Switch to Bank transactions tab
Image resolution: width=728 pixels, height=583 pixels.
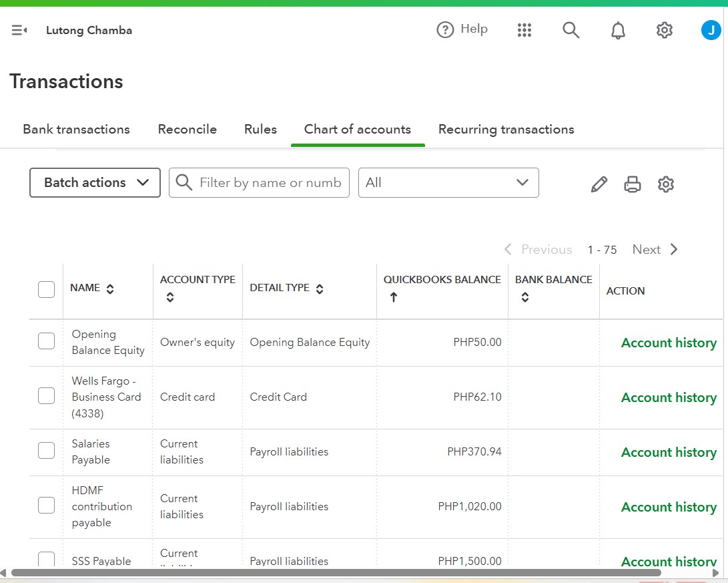point(77,129)
